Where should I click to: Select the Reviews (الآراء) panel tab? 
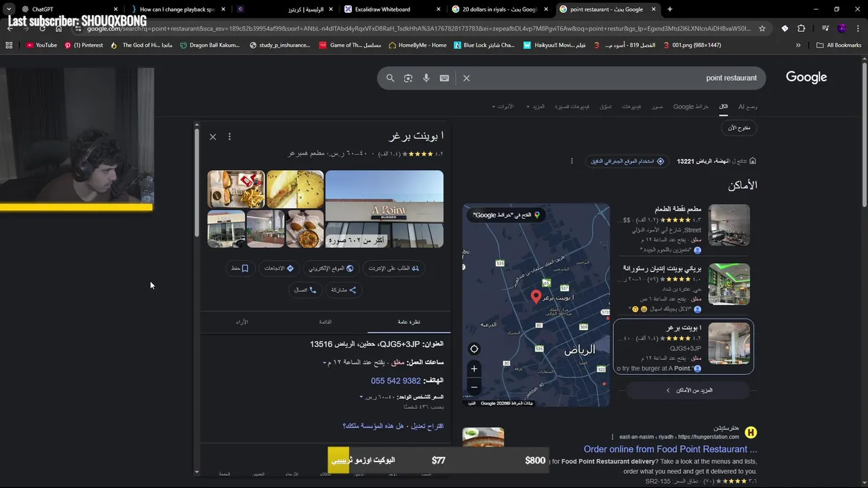click(x=242, y=322)
